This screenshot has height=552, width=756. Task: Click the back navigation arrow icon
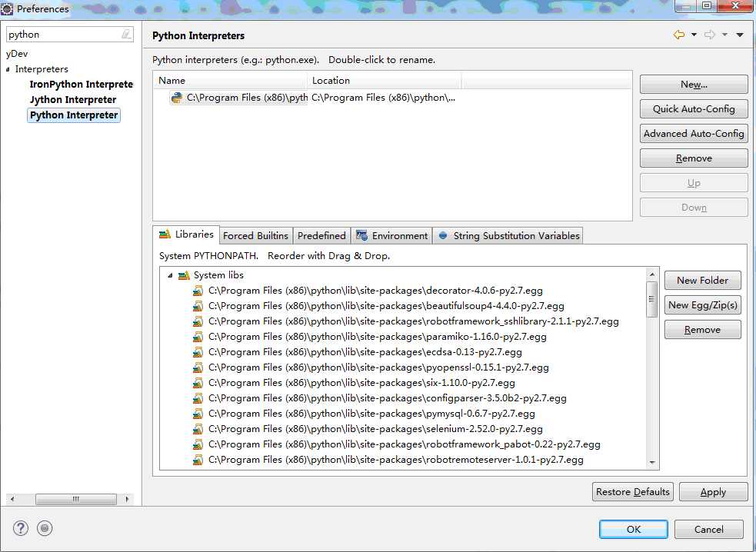679,35
